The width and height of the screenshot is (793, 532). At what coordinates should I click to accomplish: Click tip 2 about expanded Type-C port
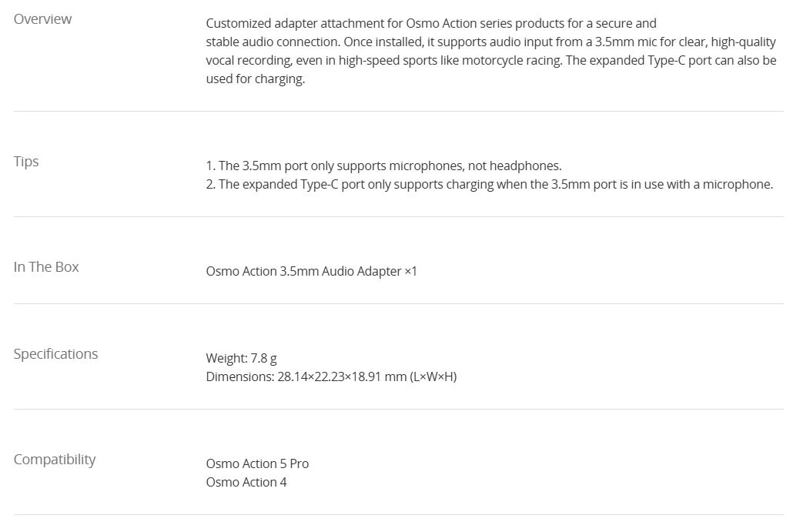(489, 184)
